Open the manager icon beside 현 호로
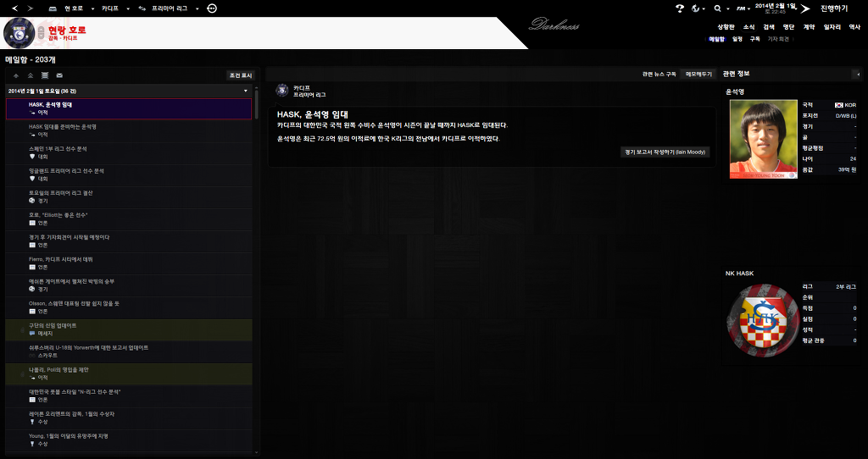Screen dimensions: 868x459 (53, 8)
